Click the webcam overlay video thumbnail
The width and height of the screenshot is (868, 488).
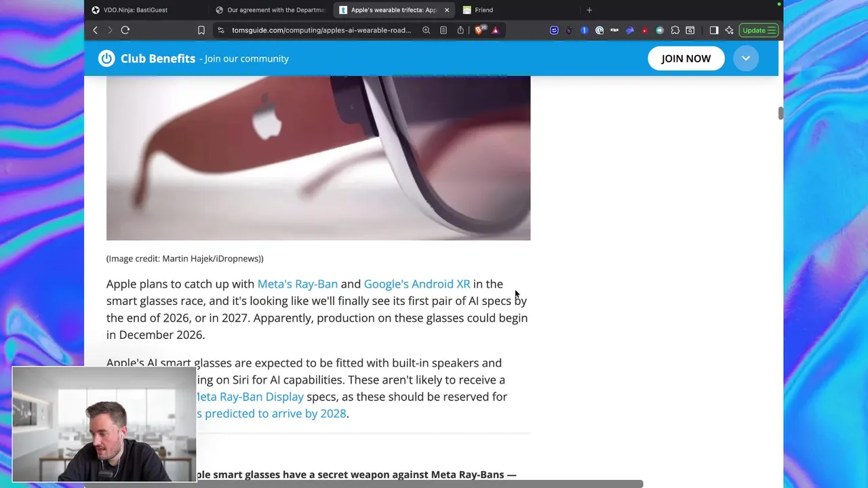pyautogui.click(x=104, y=424)
